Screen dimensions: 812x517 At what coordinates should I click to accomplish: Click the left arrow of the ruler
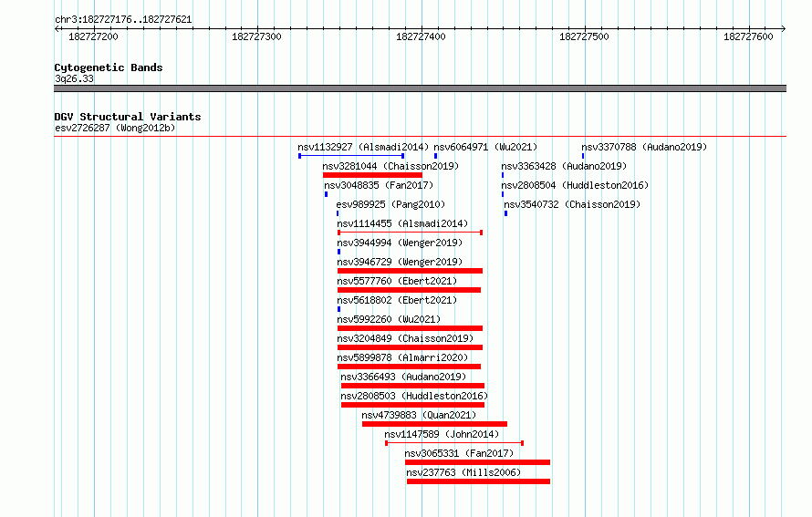[x=57, y=28]
